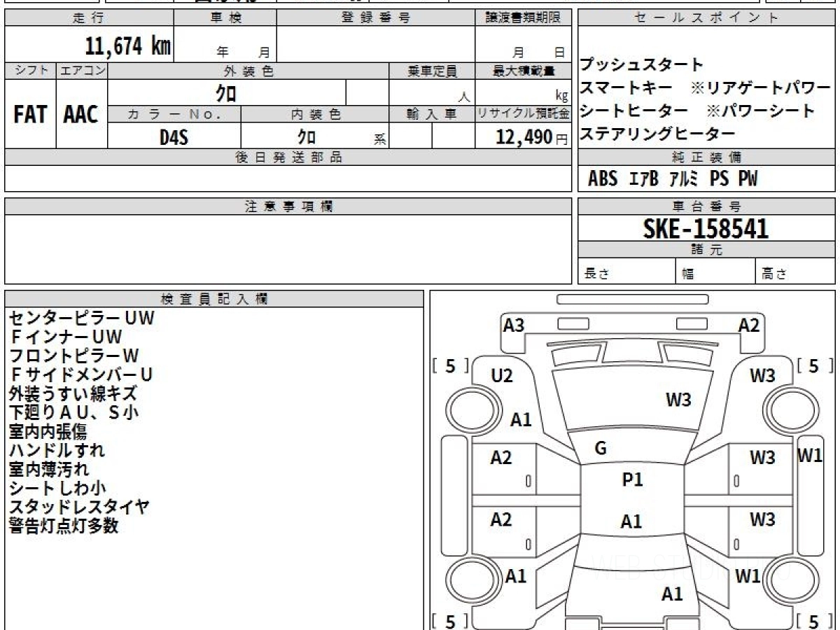Select color number D4S
This screenshot has height=630, width=840.
(174, 137)
